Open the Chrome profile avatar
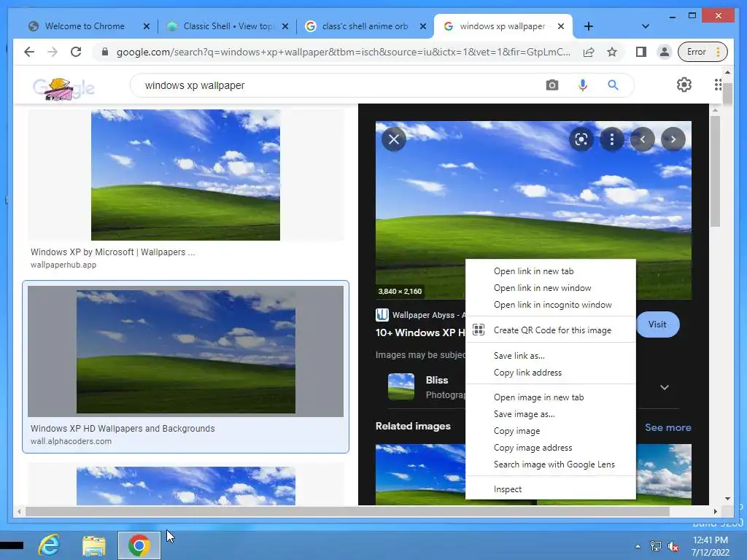 pos(664,52)
